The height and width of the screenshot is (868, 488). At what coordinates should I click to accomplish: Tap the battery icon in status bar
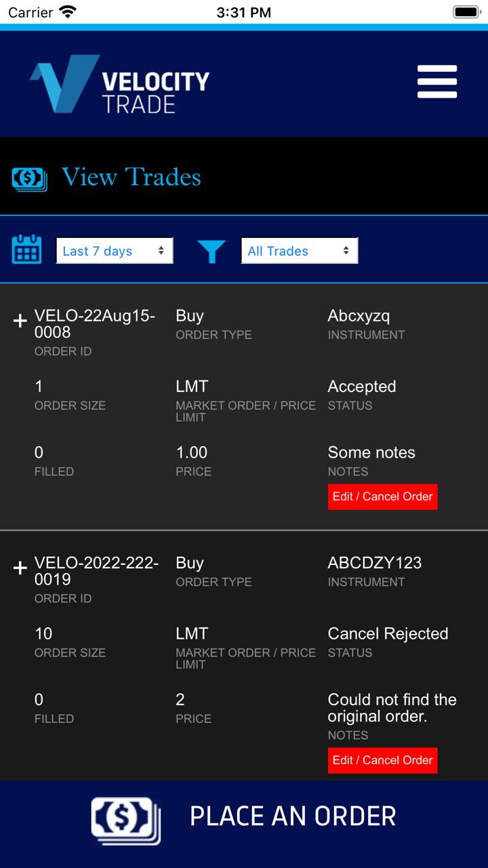pos(466,12)
